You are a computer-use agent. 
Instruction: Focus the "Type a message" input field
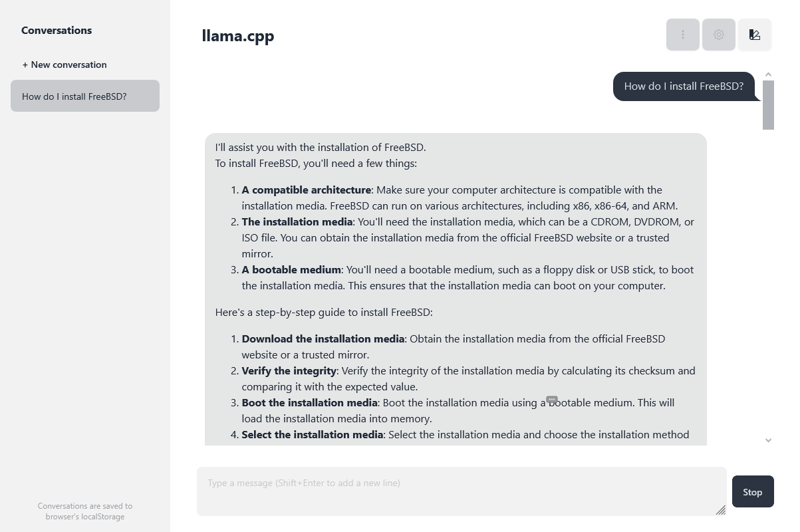(x=461, y=491)
